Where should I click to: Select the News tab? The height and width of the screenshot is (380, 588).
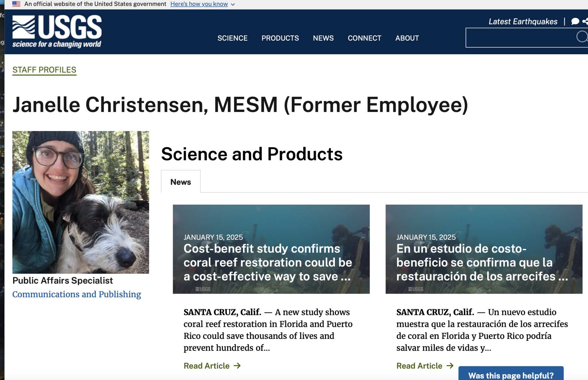pyautogui.click(x=181, y=182)
